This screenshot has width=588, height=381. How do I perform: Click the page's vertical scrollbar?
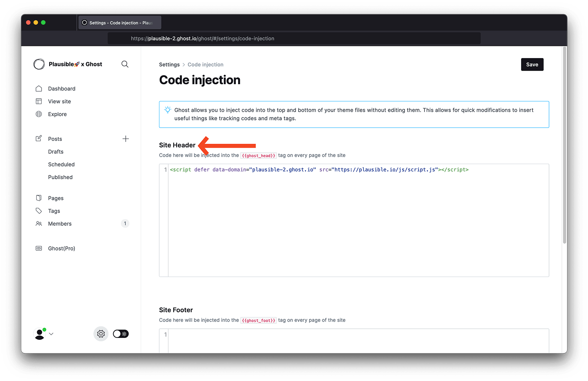point(564,147)
